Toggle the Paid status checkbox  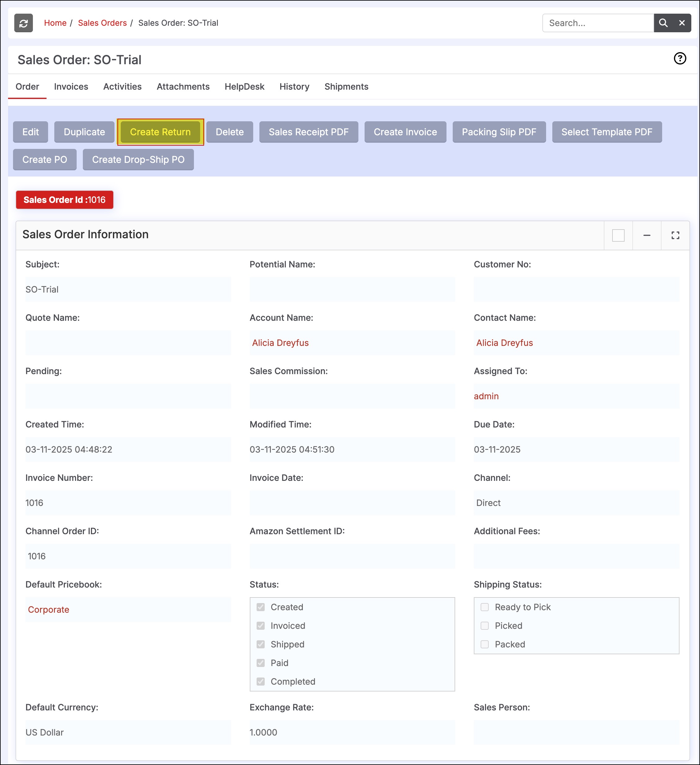click(x=260, y=663)
